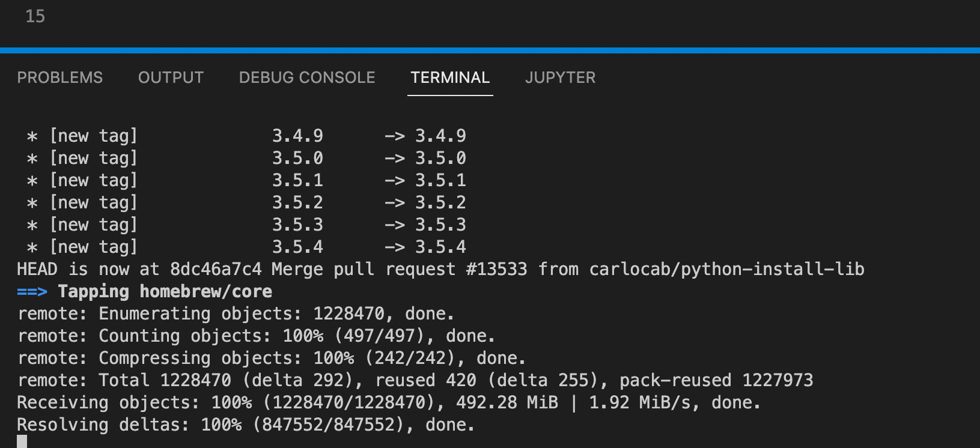This screenshot has height=448, width=980.
Task: Click the Compressing objects 100% line
Action: click(x=270, y=357)
